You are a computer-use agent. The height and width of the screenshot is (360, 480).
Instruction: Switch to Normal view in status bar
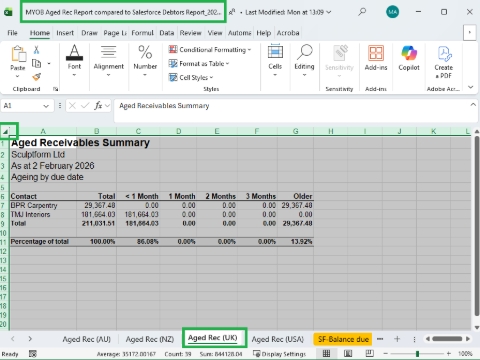click(x=327, y=353)
